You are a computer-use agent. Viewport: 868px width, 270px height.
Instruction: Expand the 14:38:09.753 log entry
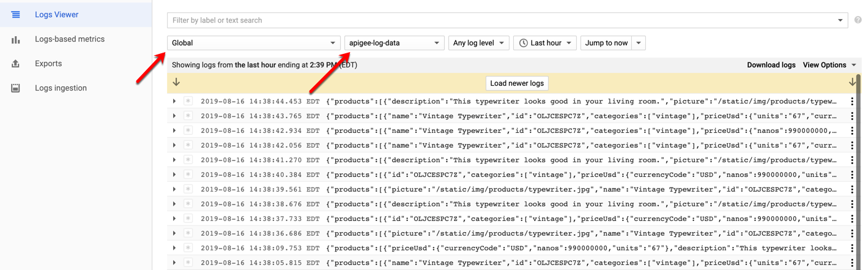(x=174, y=248)
